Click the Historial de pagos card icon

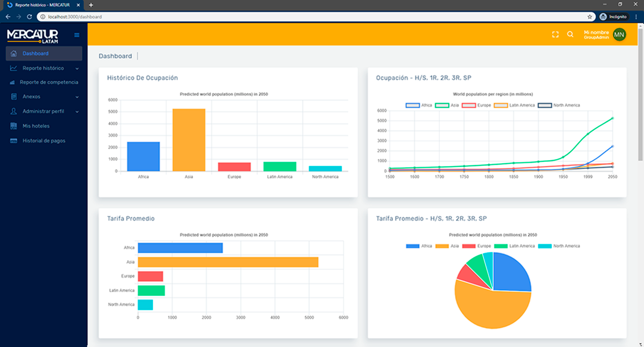click(13, 141)
